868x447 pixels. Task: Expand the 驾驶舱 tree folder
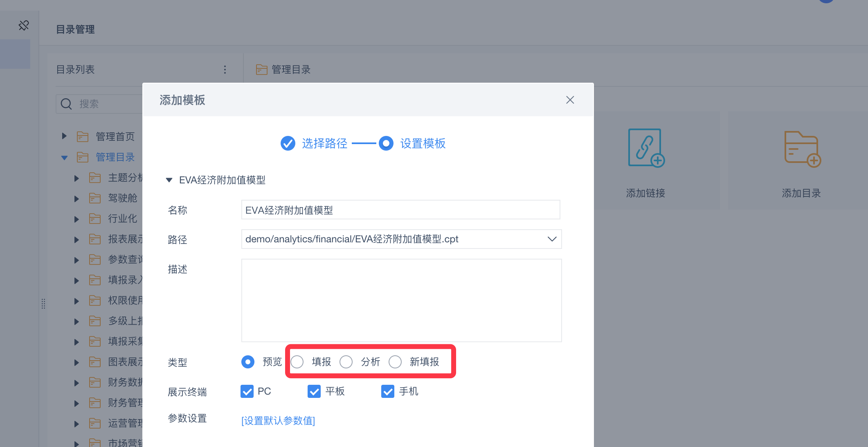(76, 199)
